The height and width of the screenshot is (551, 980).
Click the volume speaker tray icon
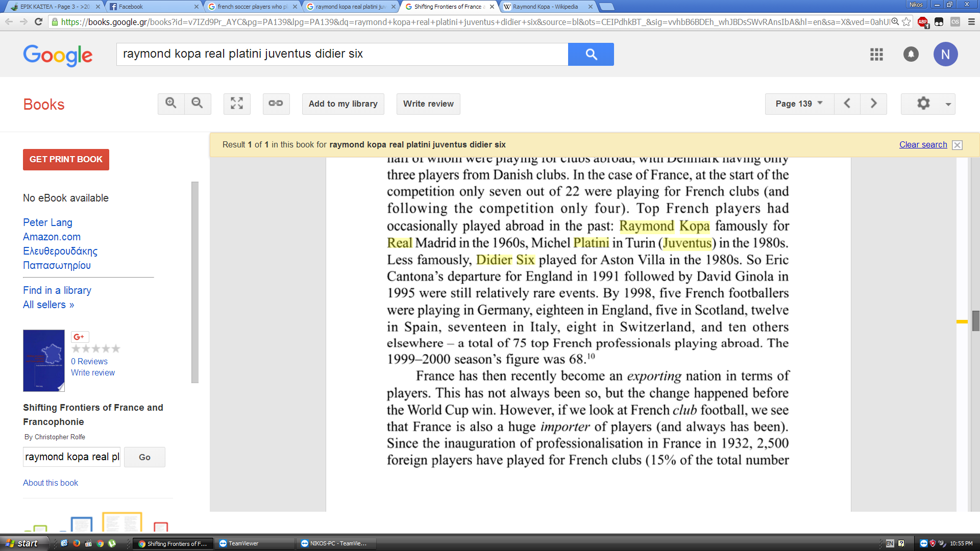(x=942, y=543)
